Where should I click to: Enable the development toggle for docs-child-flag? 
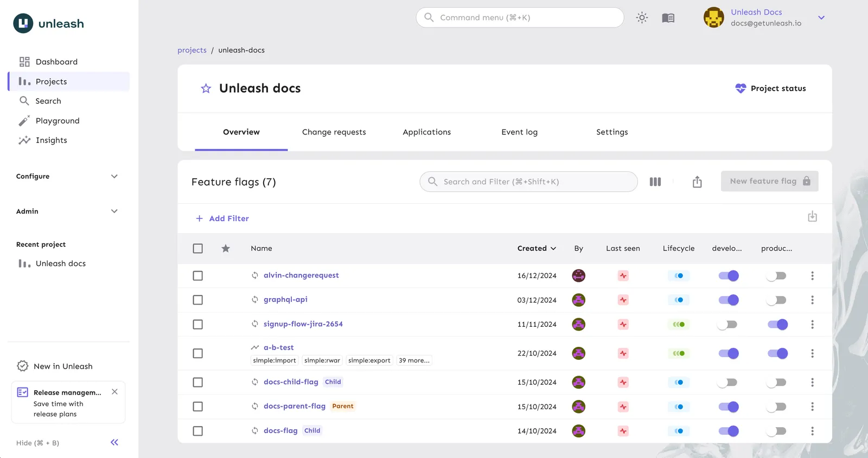click(x=727, y=382)
